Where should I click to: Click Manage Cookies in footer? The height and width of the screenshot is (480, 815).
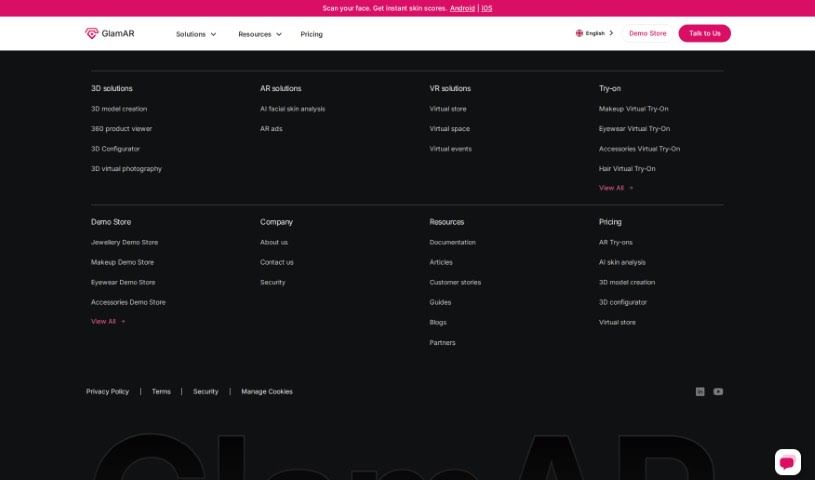coord(267,392)
